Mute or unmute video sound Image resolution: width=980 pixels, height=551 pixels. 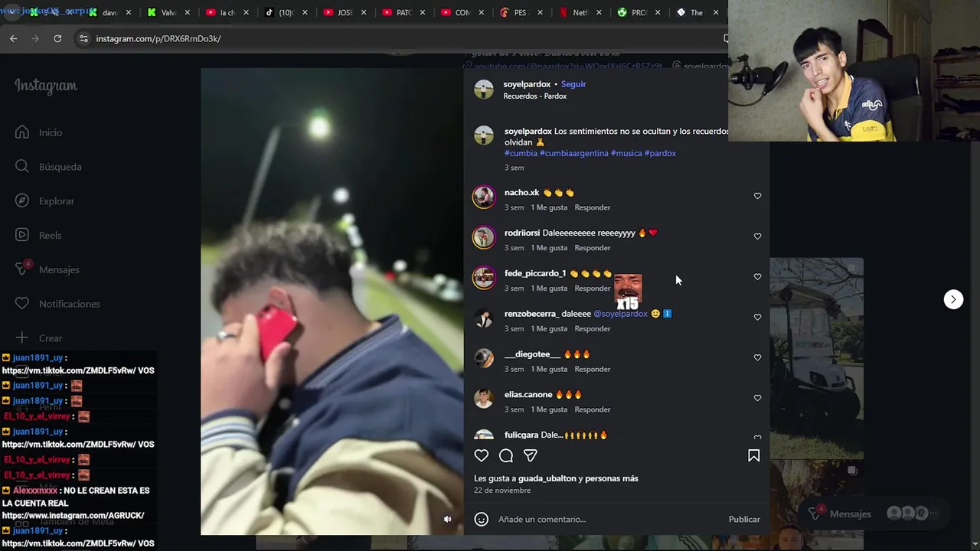coord(448,520)
